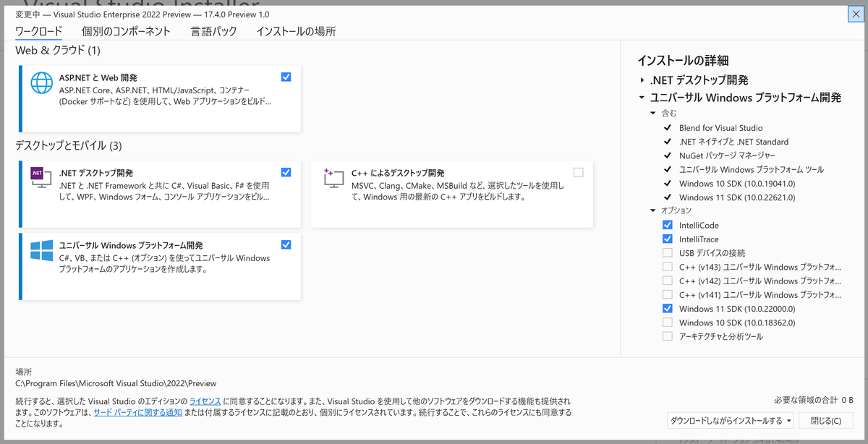Click Windows 11 SDK (10.0.22621.0) checkmark
The image size is (868, 444).
[667, 197]
